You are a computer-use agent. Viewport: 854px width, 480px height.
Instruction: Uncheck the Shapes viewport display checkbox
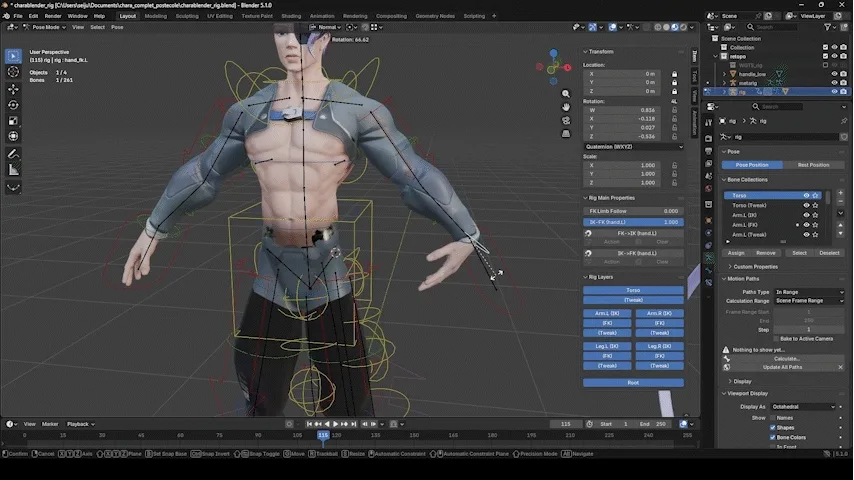point(773,427)
